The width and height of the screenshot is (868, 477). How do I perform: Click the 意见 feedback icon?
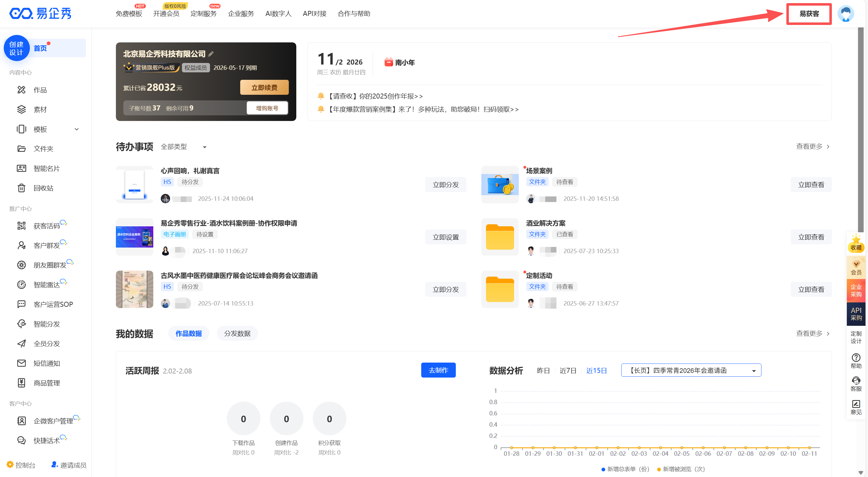point(856,404)
